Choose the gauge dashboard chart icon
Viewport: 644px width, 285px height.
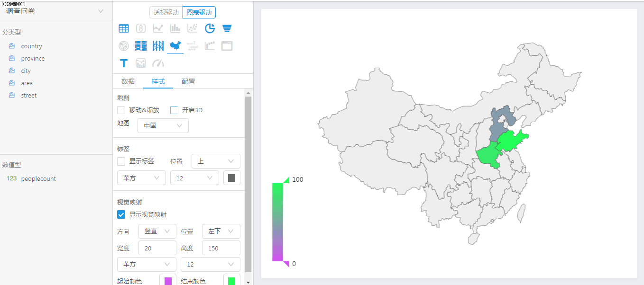[x=158, y=63]
